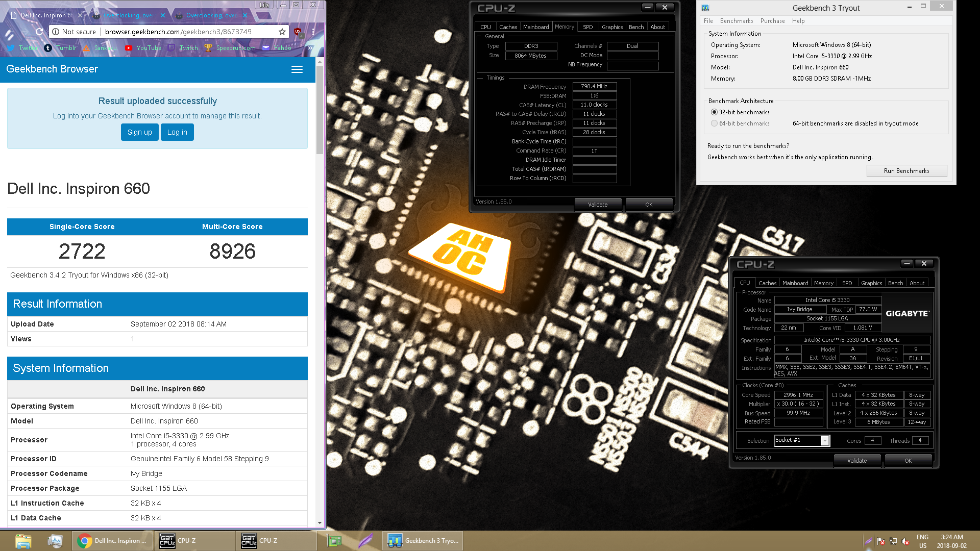Click the Lila profile button in Chrome
Image resolution: width=980 pixels, height=551 pixels.
264,5
